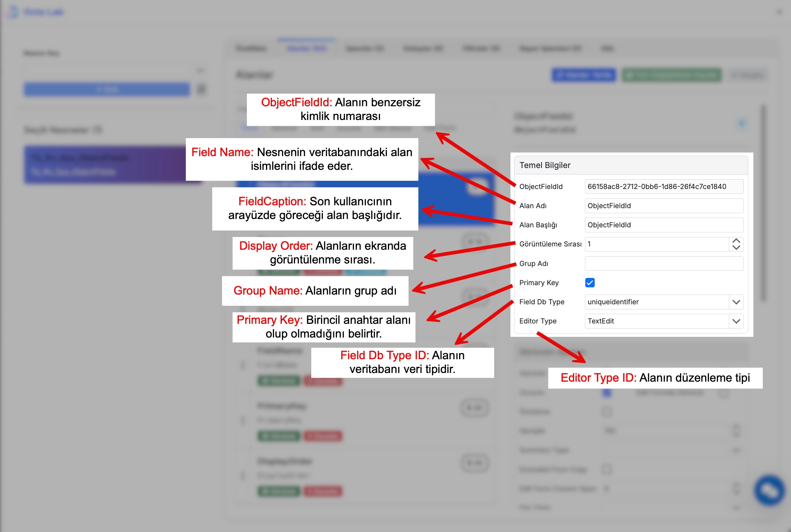Click into the Grup Adı input field

coord(664,263)
